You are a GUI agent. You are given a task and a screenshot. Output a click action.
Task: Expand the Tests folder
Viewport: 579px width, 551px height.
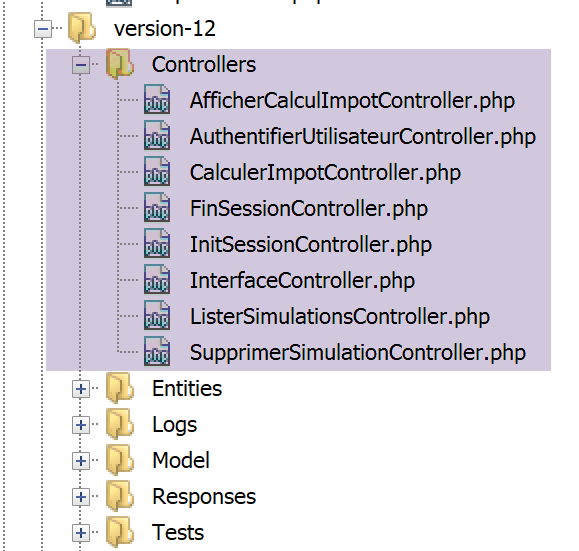click(x=81, y=533)
